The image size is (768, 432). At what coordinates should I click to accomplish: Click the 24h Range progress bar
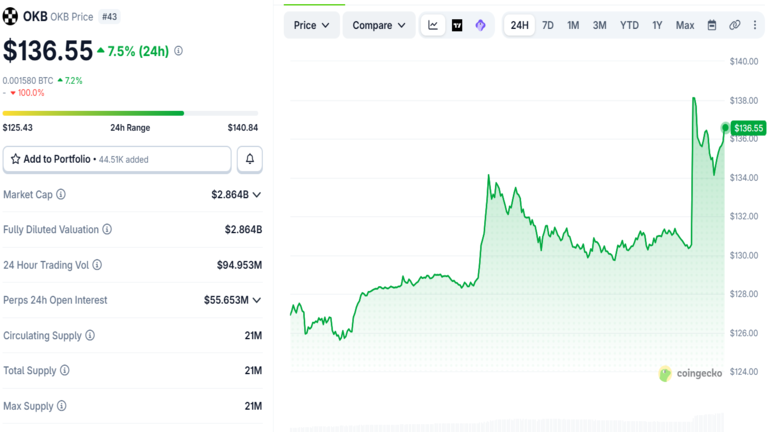pyautogui.click(x=130, y=113)
